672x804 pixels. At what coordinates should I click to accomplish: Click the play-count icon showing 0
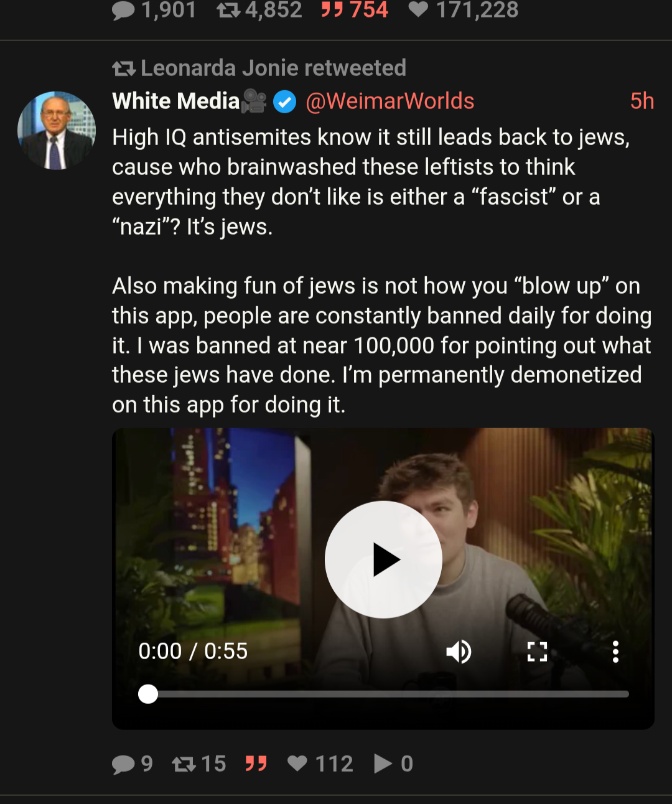click(x=383, y=764)
